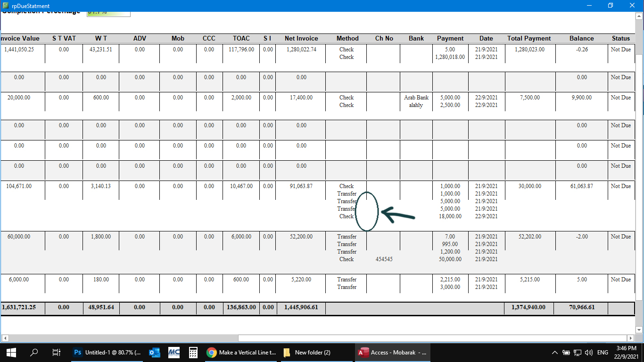The image size is (644, 362).
Task: Click the 'S T VAT' column header
Action: (x=64, y=38)
